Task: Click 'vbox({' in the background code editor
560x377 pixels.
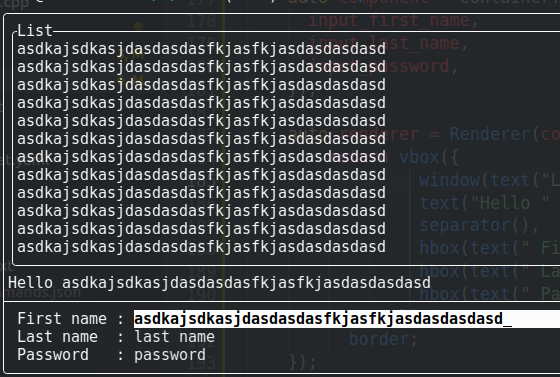Action: click(429, 157)
